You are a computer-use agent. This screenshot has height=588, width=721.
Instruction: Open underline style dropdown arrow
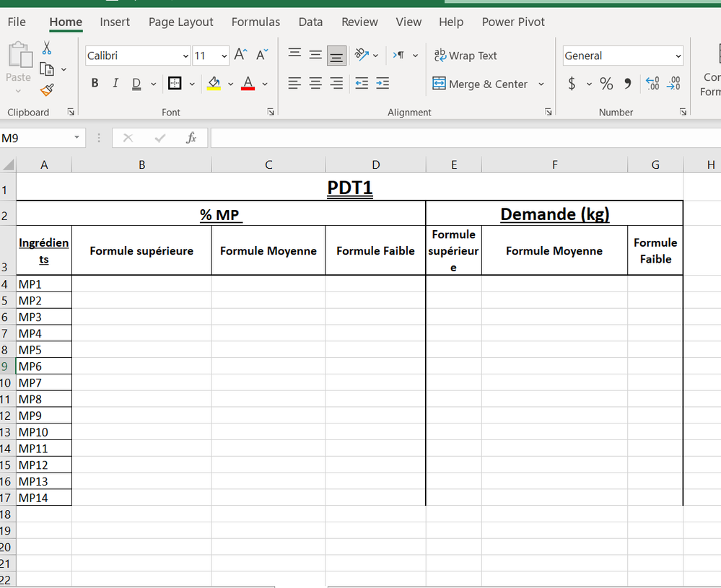point(153,84)
